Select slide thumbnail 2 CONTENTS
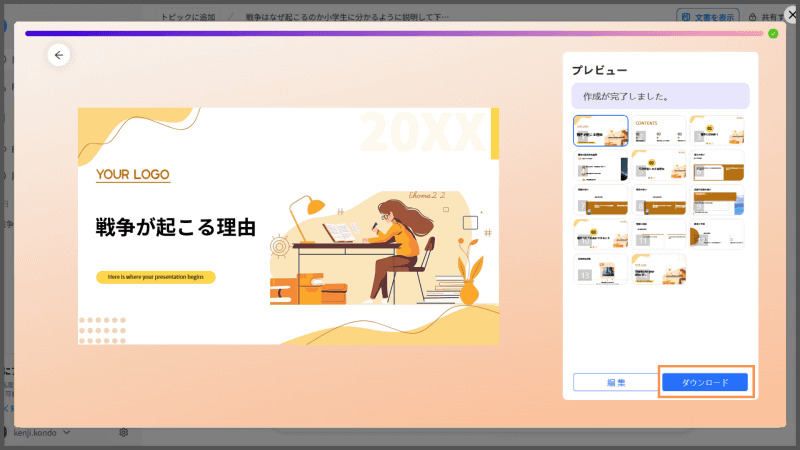 (659, 131)
